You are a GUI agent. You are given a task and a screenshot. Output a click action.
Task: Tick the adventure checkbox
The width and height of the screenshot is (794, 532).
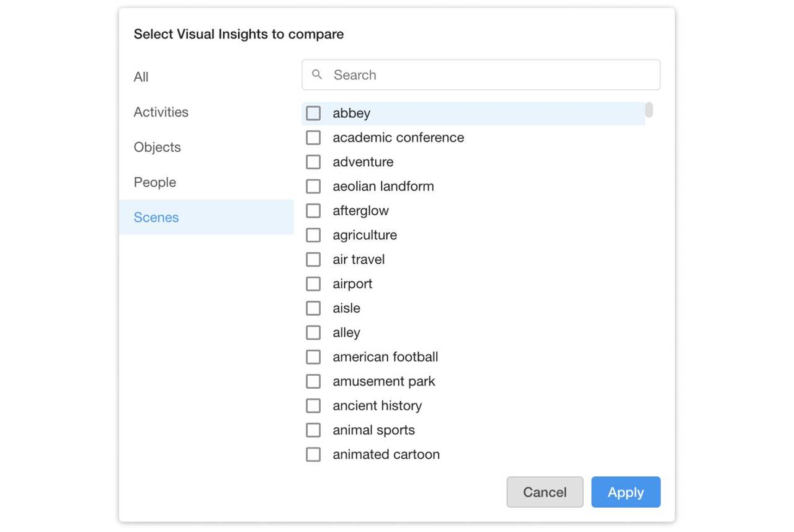click(313, 162)
